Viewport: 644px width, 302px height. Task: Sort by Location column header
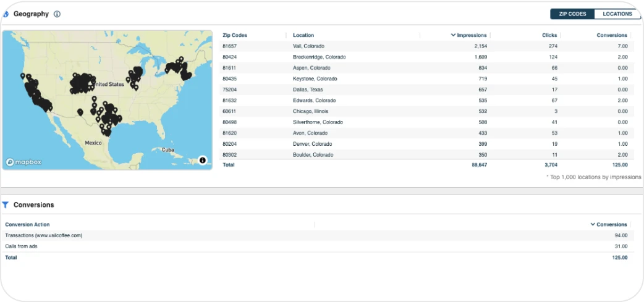[303, 35]
